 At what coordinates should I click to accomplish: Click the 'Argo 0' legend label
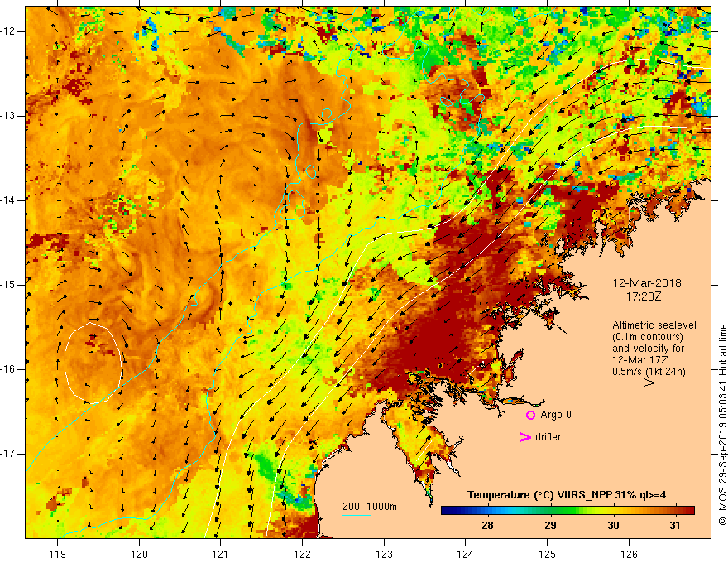[x=556, y=415]
